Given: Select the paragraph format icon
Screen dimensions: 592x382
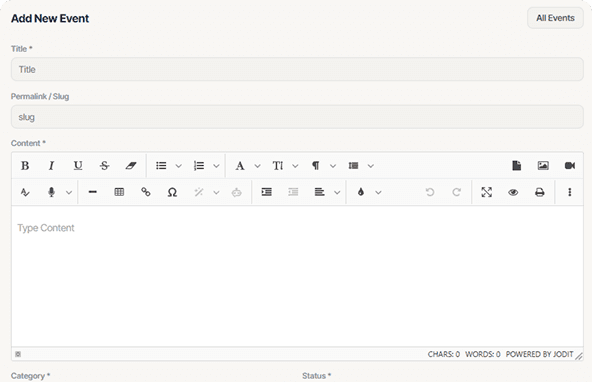Looking at the screenshot, I should [x=315, y=166].
